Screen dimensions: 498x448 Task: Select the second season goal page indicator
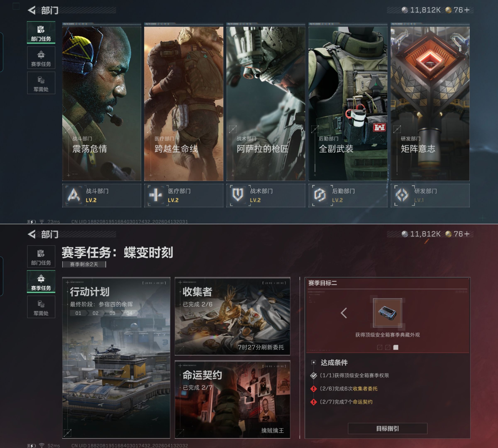click(388, 347)
